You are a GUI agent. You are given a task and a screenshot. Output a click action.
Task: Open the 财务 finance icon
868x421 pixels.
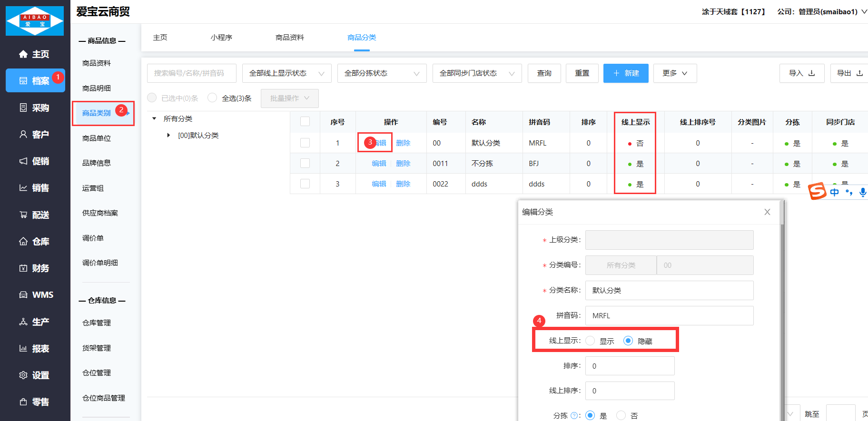(x=23, y=268)
